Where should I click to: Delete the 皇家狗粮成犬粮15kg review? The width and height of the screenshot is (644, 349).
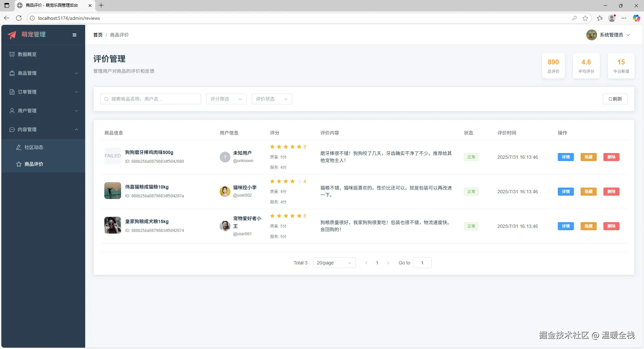pyautogui.click(x=611, y=226)
